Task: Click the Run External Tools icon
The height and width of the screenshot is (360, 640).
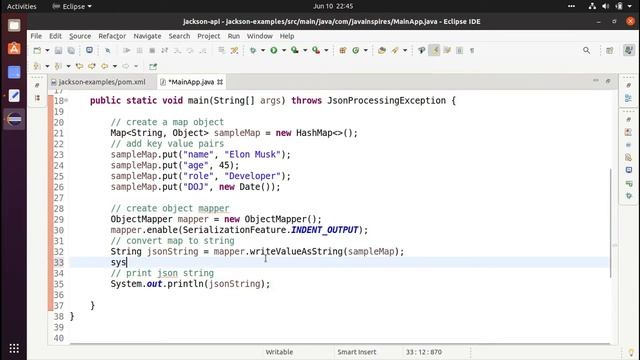Action: (316, 50)
